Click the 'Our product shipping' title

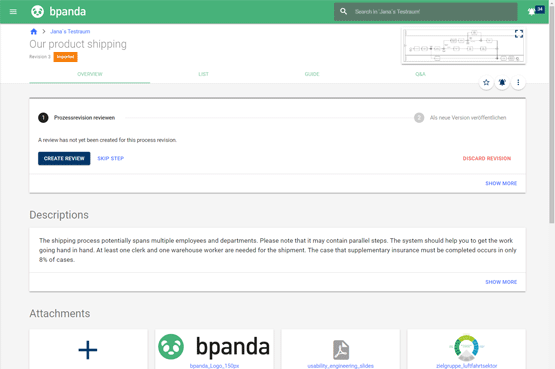click(78, 44)
